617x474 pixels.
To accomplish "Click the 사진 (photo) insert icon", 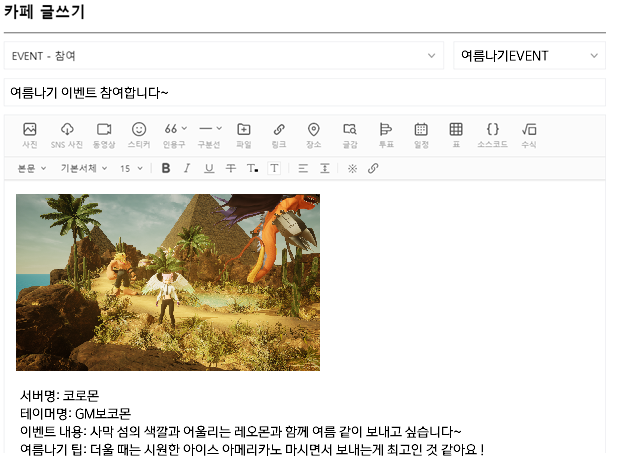I will pos(30,134).
